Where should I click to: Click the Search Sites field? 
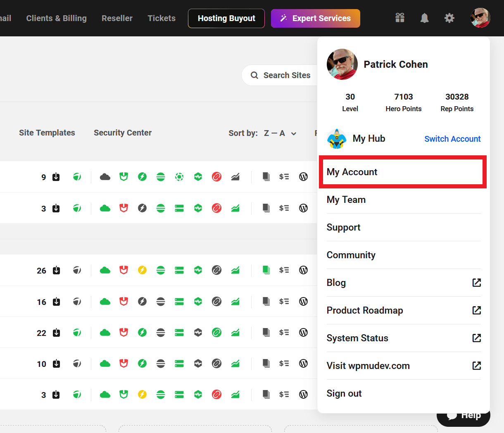pos(280,75)
